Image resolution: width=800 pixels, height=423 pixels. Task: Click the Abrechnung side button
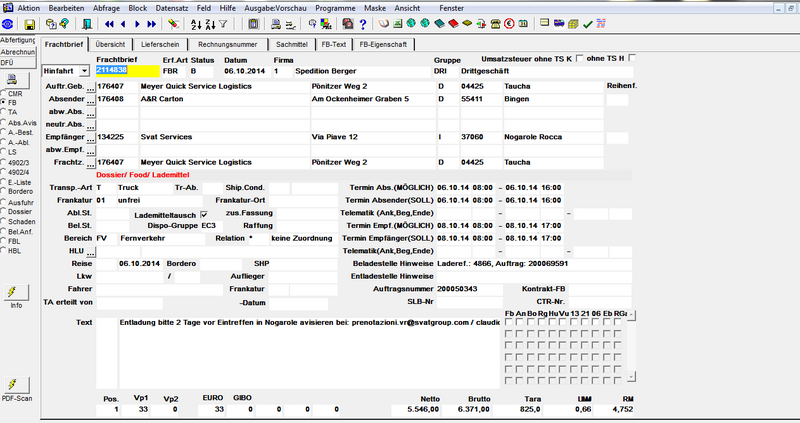(18, 52)
